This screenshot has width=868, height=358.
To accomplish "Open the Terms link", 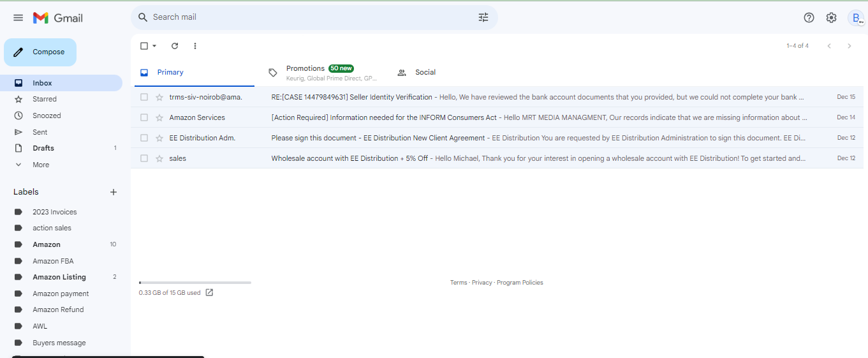I will coord(459,283).
